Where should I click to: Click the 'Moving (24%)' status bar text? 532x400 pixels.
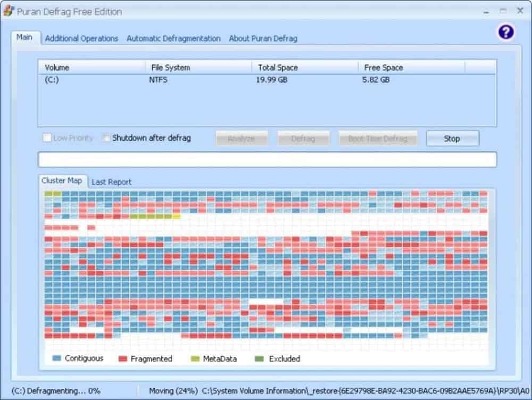pos(173,391)
